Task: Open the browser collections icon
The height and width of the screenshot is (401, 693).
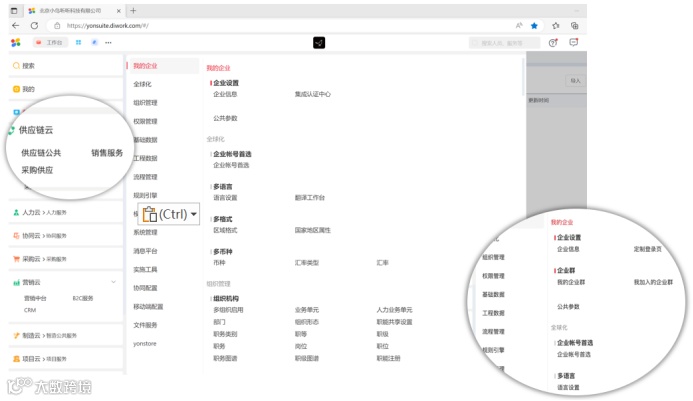Action: (575, 26)
